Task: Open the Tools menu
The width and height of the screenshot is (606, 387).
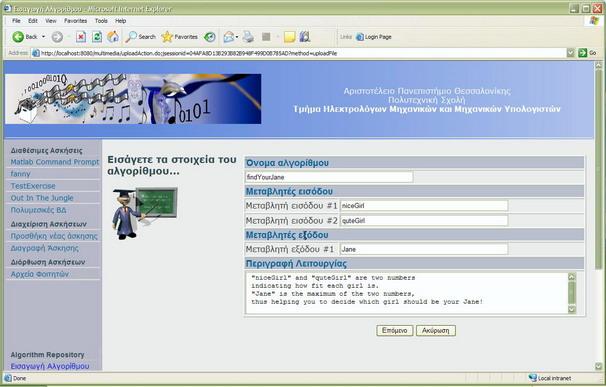Action: tap(101, 21)
